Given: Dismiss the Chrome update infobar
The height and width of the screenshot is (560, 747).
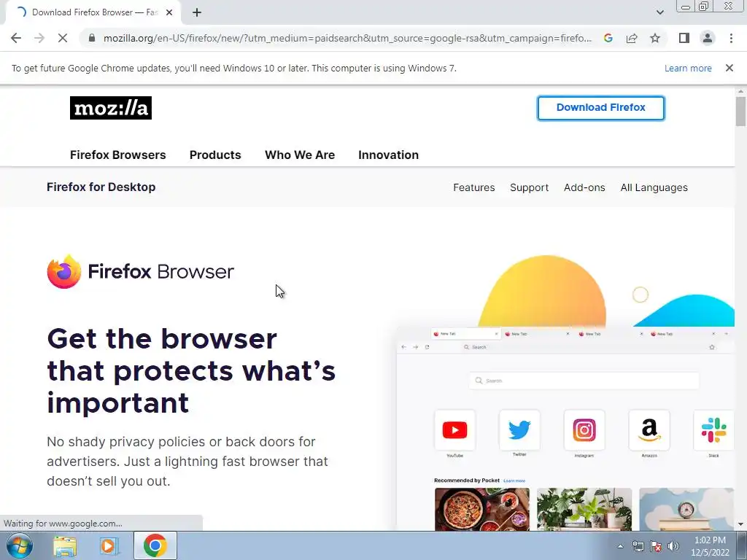Looking at the screenshot, I should pos(729,68).
